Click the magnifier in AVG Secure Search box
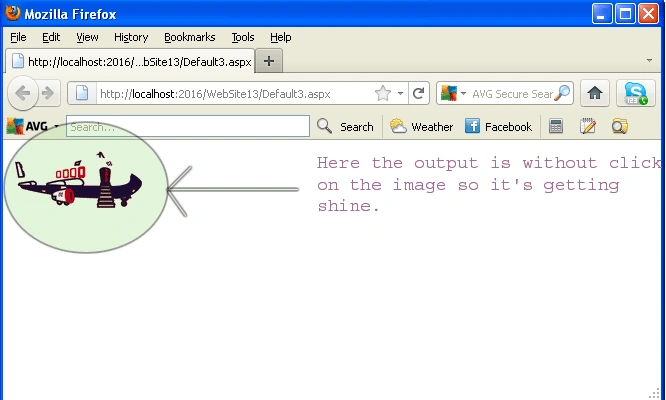Viewport: 666px width, 400px height. tap(562, 93)
